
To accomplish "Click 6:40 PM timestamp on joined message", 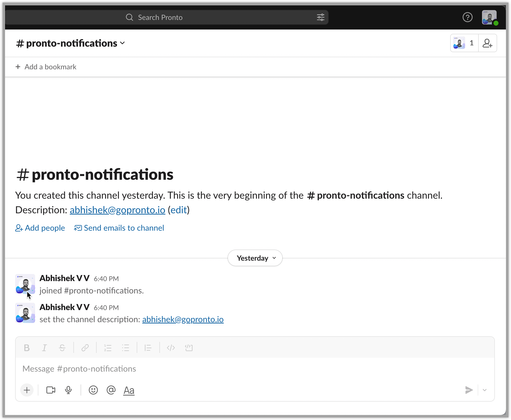I will pyautogui.click(x=106, y=279).
